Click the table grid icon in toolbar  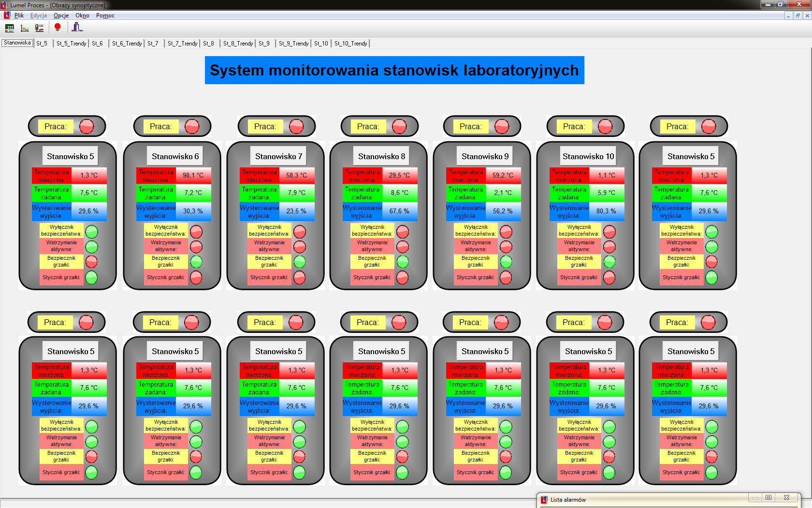click(10, 28)
